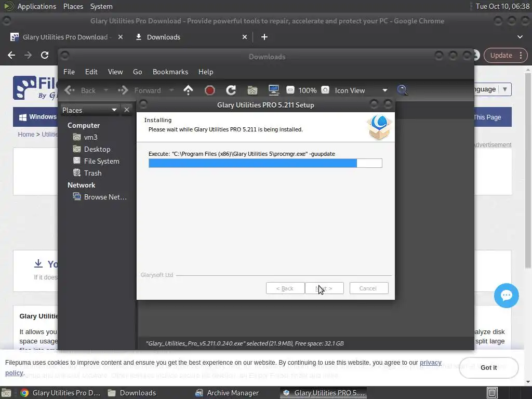Open search via magnifier icon in Downloads
532x399 pixels.
coord(402,90)
